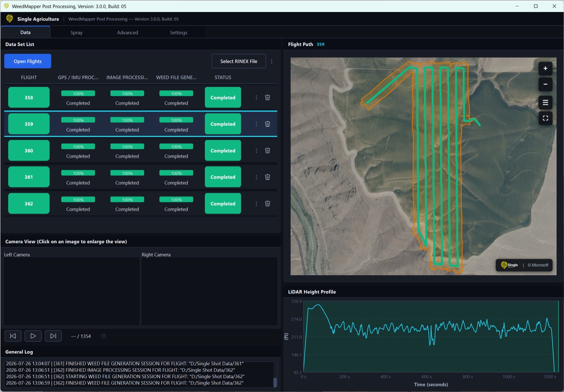Open the Settings tab
The height and width of the screenshot is (392, 564).
[x=179, y=33]
